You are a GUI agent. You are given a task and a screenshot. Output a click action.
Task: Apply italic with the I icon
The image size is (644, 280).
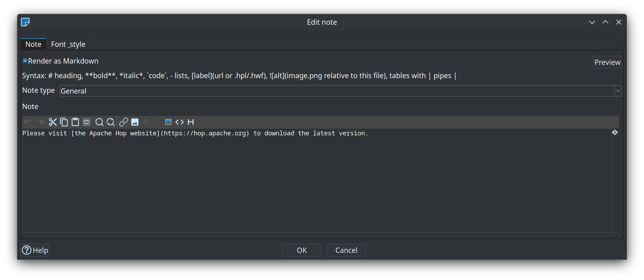click(157, 122)
